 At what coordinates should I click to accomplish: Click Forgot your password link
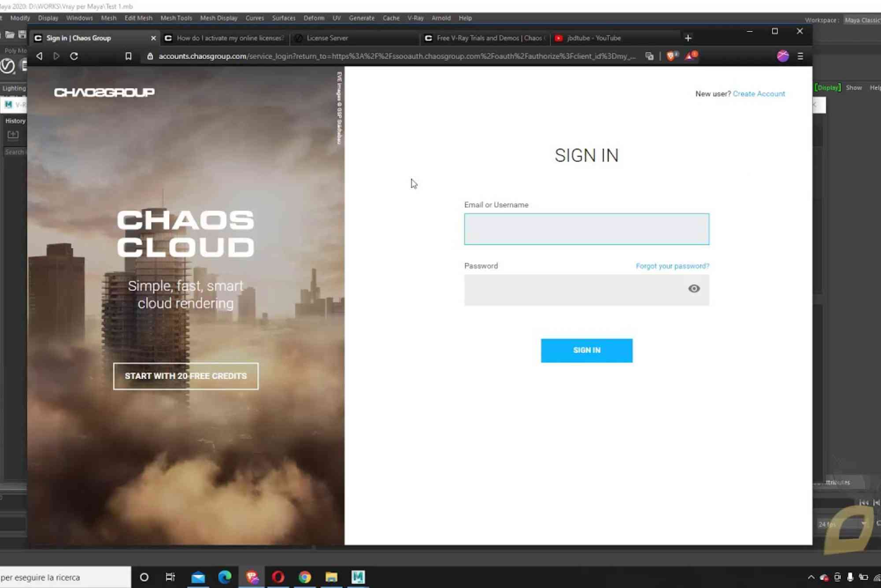(x=672, y=266)
